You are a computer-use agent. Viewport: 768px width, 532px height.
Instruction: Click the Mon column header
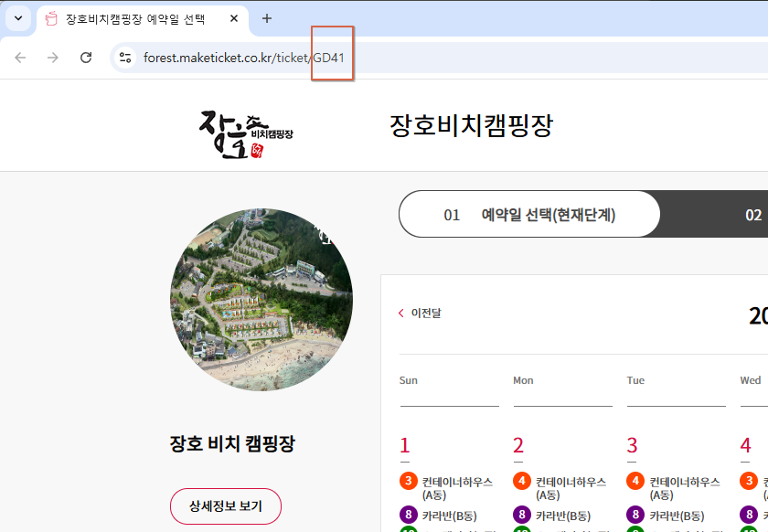[x=523, y=380]
